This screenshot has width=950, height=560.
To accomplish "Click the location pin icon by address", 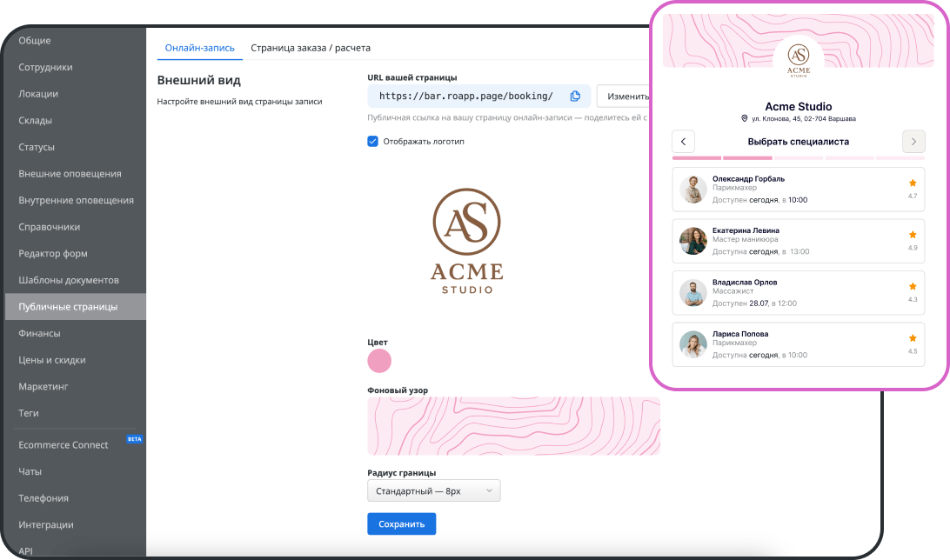I will click(x=745, y=118).
